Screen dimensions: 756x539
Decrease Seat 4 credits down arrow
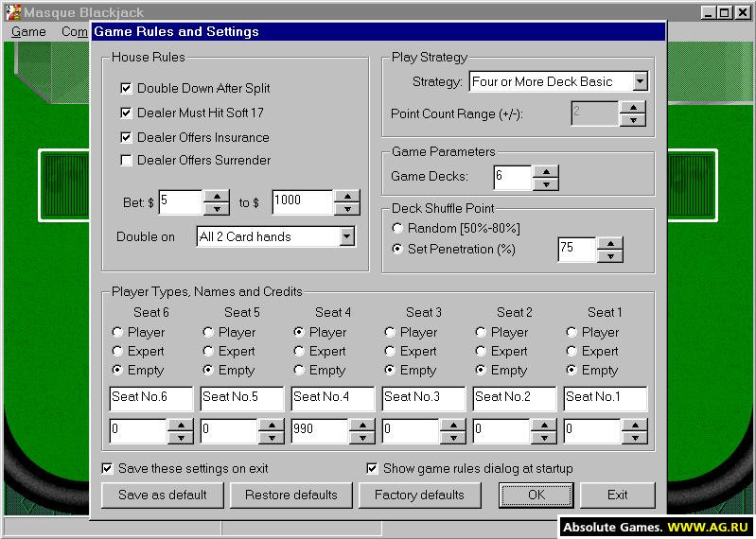(362, 438)
